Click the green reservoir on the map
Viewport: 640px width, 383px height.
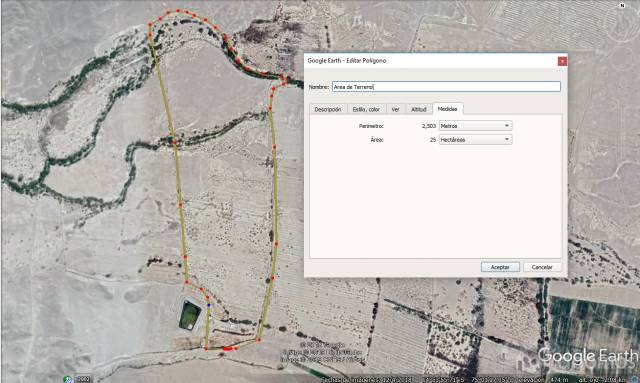pos(190,315)
